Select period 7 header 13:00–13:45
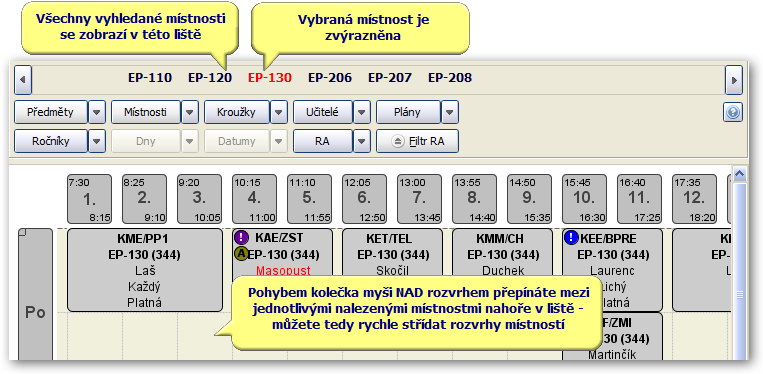The height and width of the screenshot is (374, 763). [419, 199]
